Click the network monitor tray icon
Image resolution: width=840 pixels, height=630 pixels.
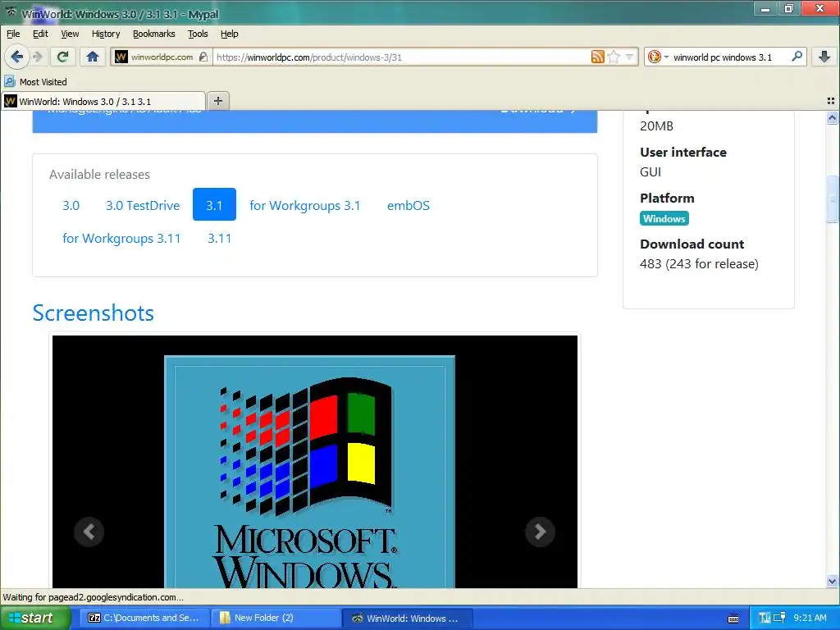pyautogui.click(x=780, y=618)
